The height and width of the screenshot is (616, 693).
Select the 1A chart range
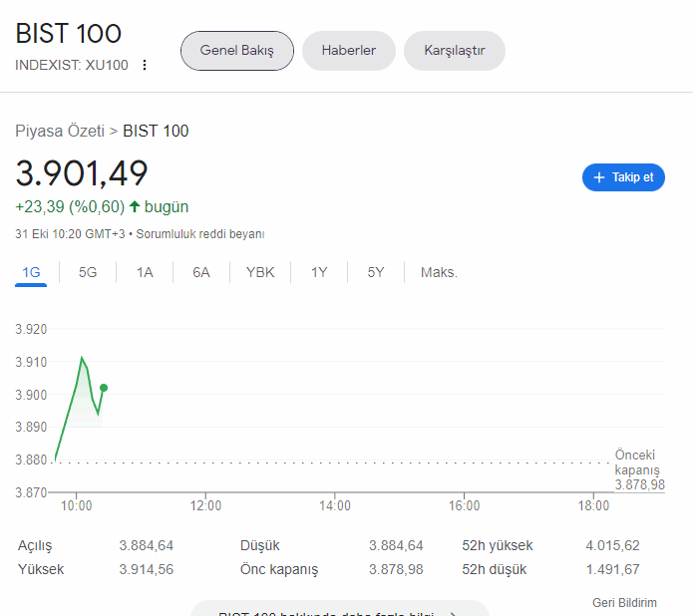(x=145, y=272)
